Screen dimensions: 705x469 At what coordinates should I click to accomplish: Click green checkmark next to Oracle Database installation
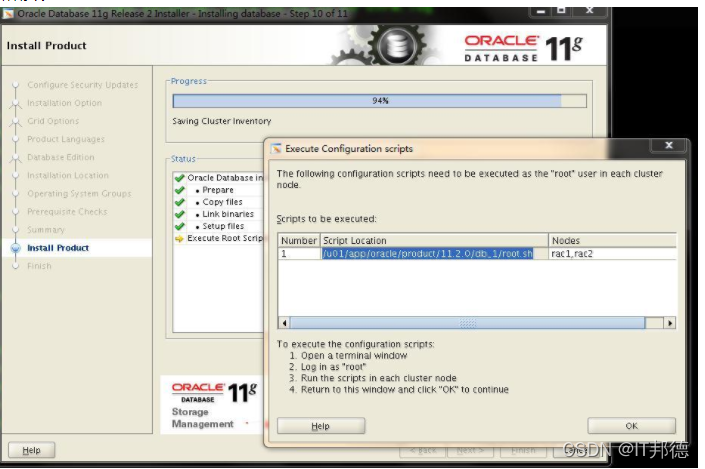179,178
